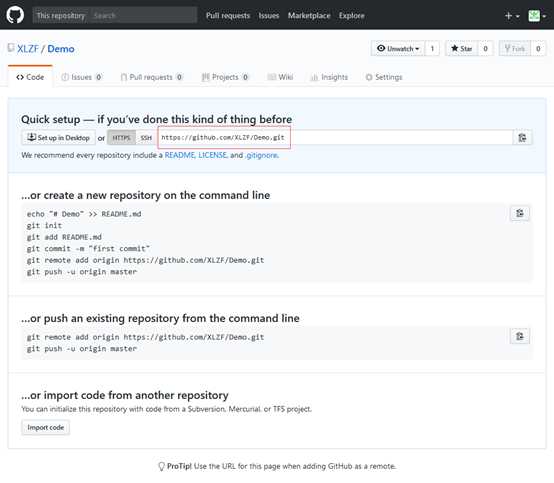Open the repository Issues tab
554x483 pixels.
coord(81,77)
